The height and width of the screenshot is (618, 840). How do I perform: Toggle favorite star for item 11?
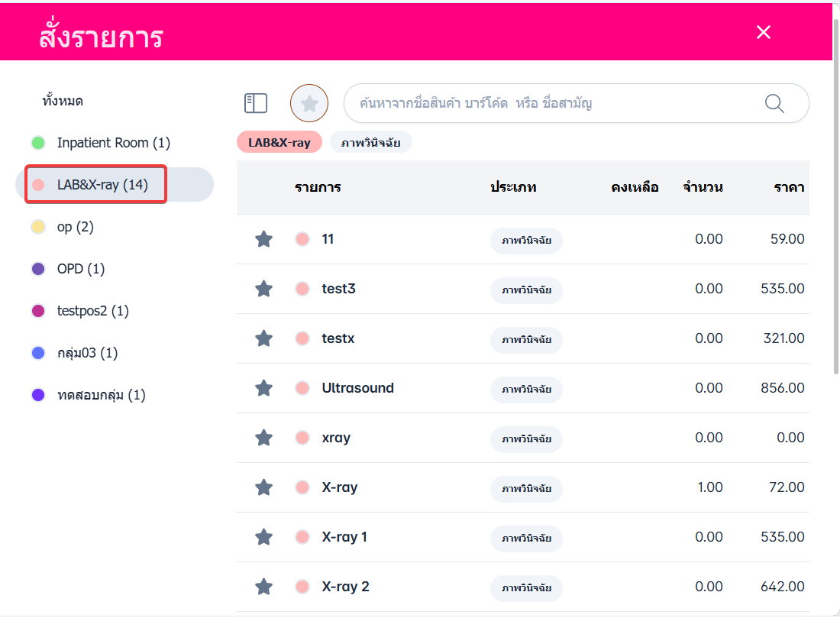click(263, 239)
